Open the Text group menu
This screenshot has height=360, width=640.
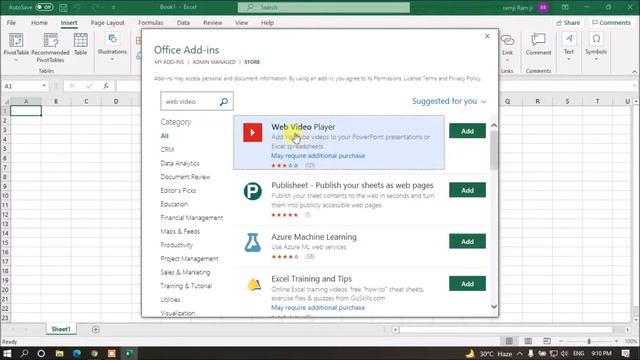tap(569, 48)
